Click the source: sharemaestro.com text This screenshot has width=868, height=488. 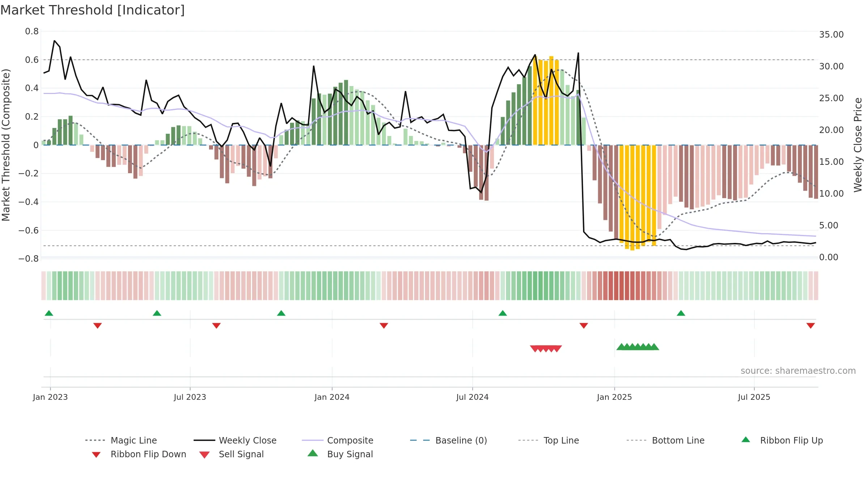pyautogui.click(x=798, y=371)
